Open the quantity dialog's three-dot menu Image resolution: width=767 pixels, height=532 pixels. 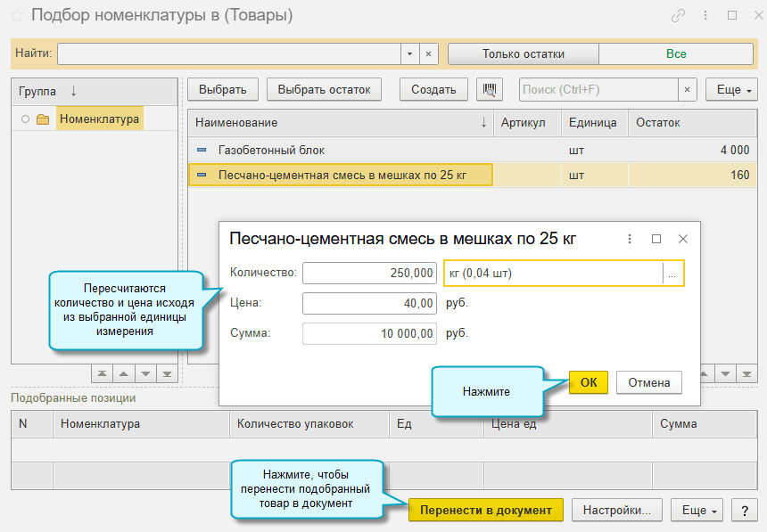(630, 239)
